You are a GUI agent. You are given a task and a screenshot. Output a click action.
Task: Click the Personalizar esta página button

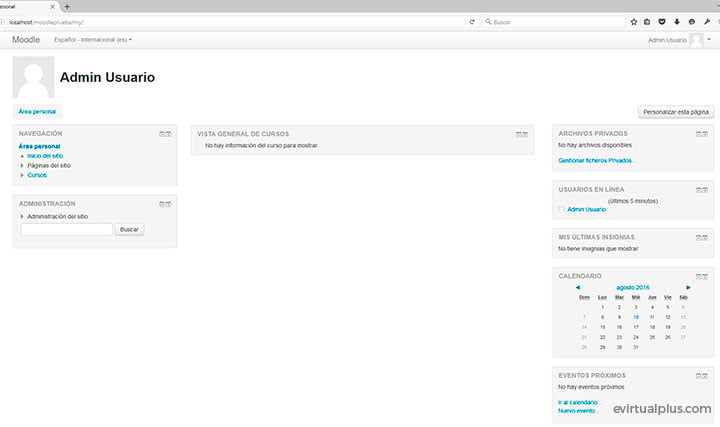click(676, 112)
